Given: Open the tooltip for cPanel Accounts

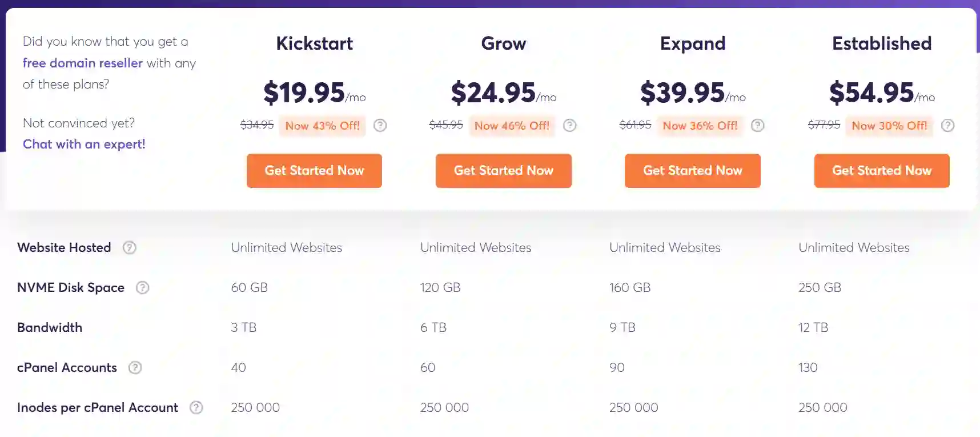Looking at the screenshot, I should click(135, 368).
